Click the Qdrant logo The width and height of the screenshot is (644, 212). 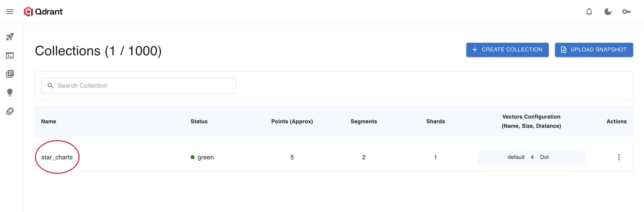(x=43, y=12)
